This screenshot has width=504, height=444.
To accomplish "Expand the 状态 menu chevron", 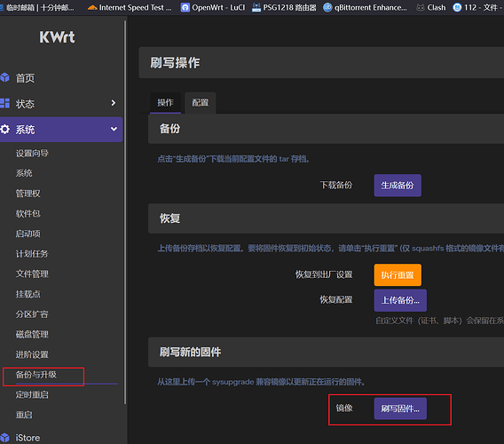I will coord(114,103).
